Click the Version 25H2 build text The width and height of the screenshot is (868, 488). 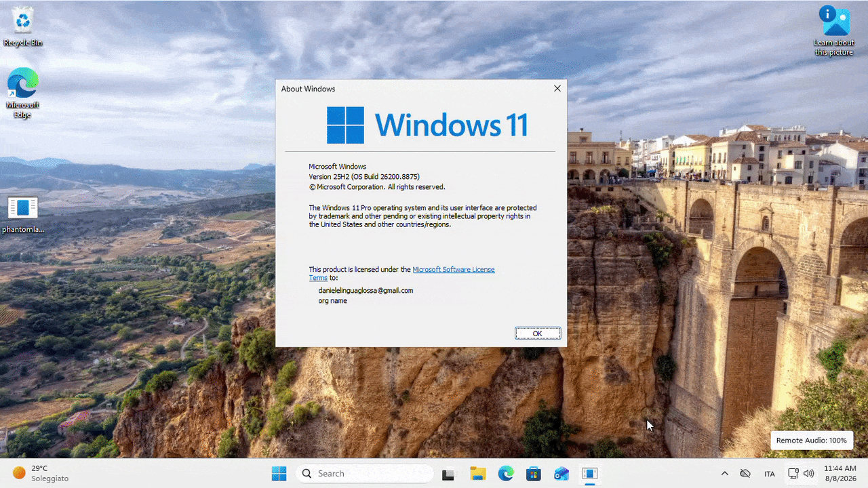(x=364, y=176)
